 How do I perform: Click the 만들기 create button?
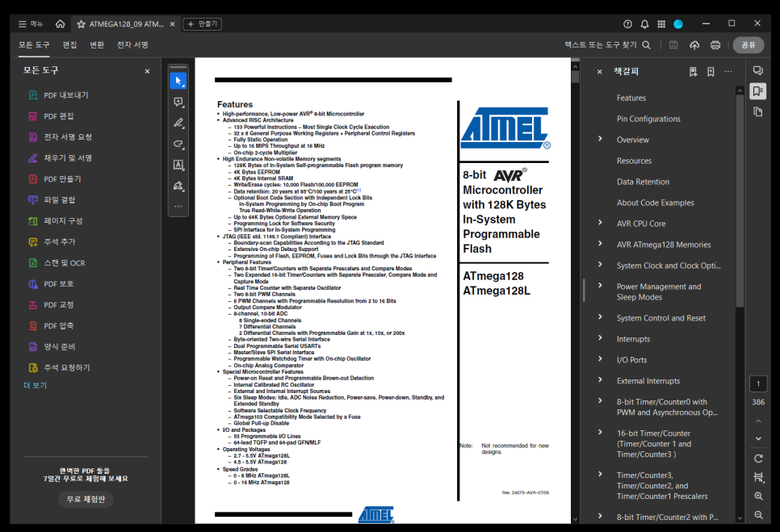point(203,24)
